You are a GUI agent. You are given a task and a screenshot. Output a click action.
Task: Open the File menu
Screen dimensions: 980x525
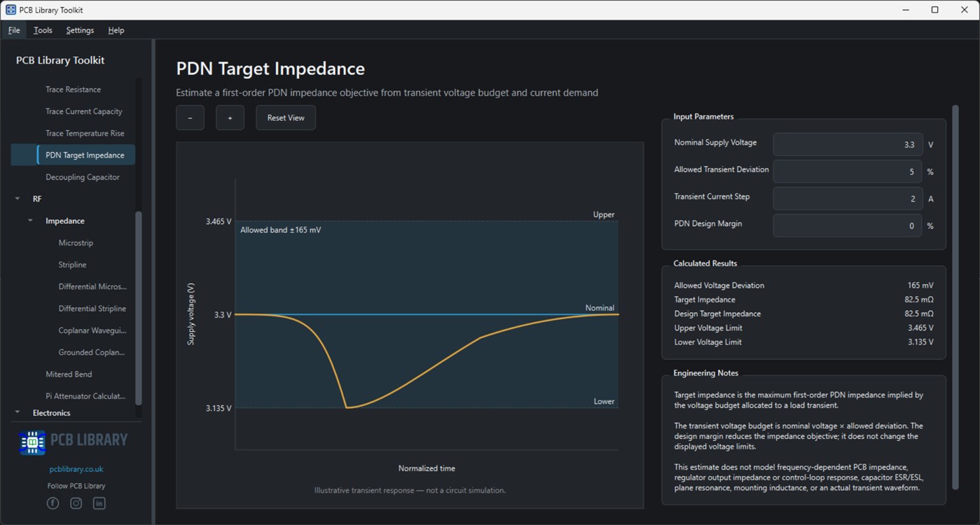pos(14,30)
